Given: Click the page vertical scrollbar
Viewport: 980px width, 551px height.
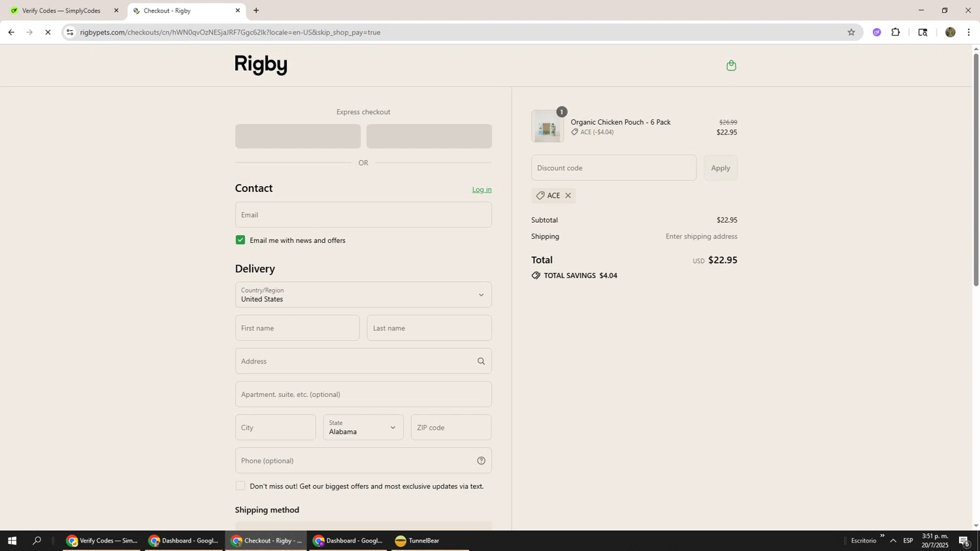Looking at the screenshot, I should point(976,170).
